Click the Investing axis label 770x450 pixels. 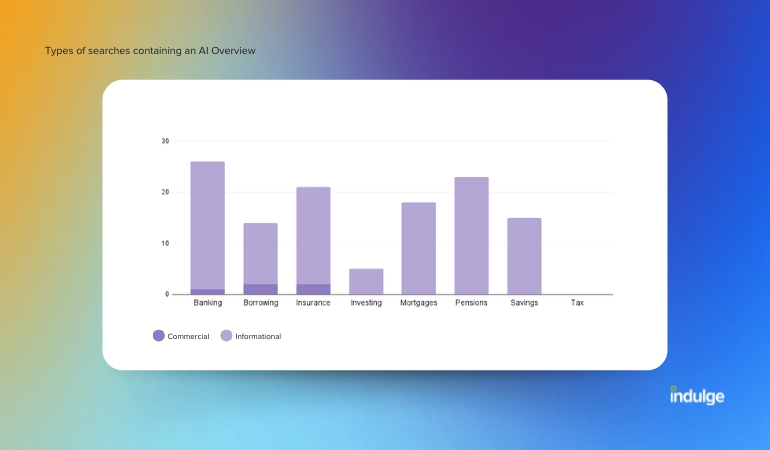366,303
